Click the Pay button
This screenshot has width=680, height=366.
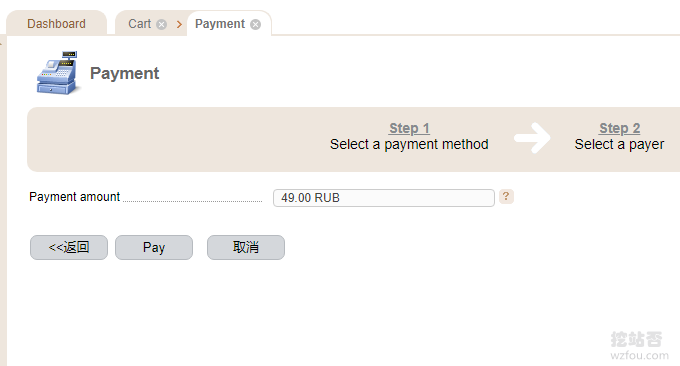[154, 248]
